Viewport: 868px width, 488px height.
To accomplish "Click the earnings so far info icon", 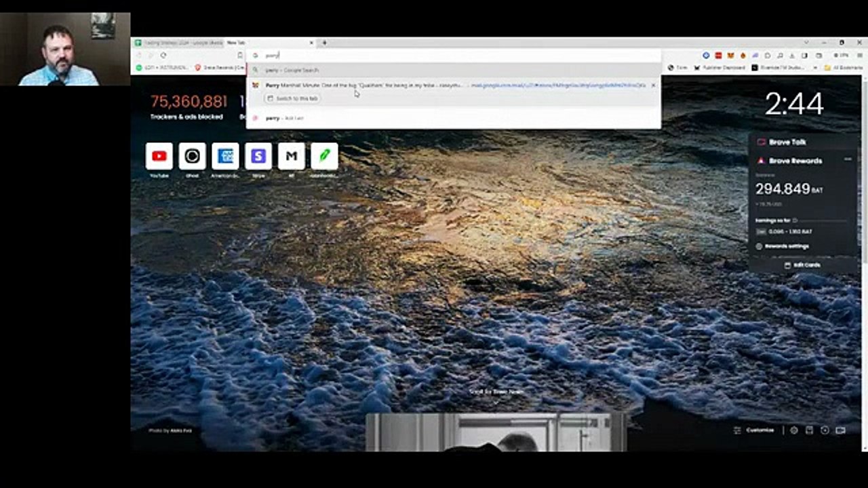I will (x=795, y=220).
